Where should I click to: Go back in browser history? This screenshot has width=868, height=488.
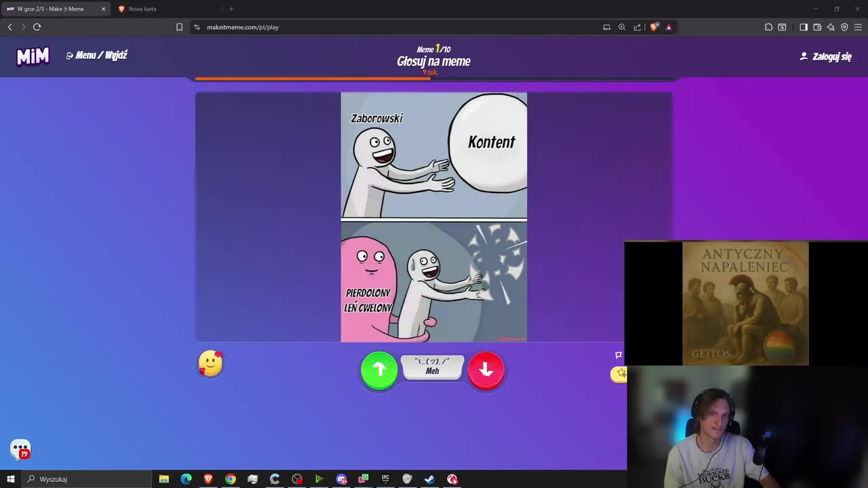click(x=9, y=27)
